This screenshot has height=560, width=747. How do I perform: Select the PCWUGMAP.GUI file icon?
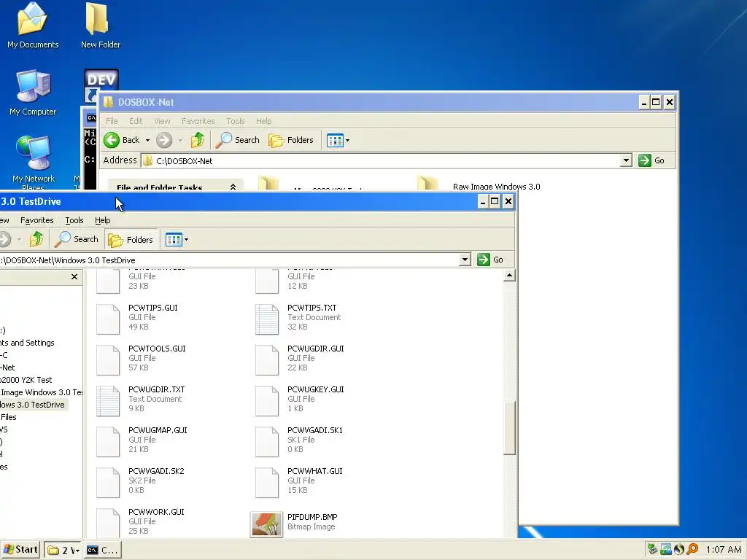(108, 441)
